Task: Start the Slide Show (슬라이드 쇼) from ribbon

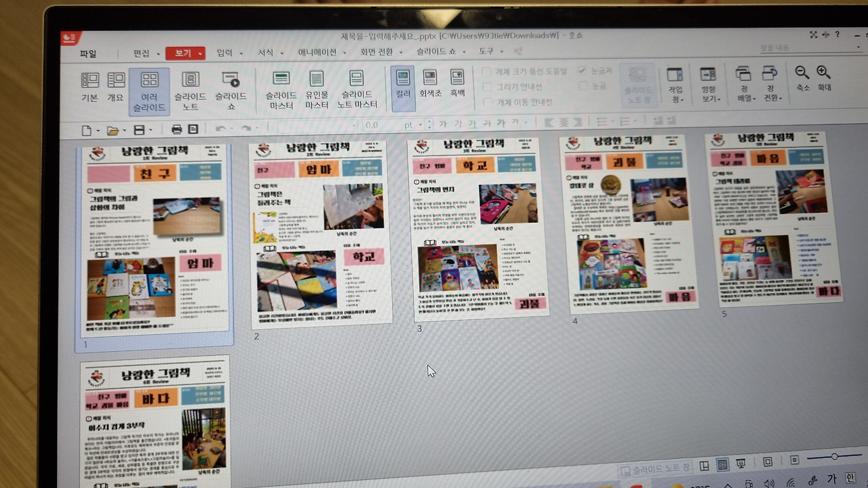Action: (231, 91)
